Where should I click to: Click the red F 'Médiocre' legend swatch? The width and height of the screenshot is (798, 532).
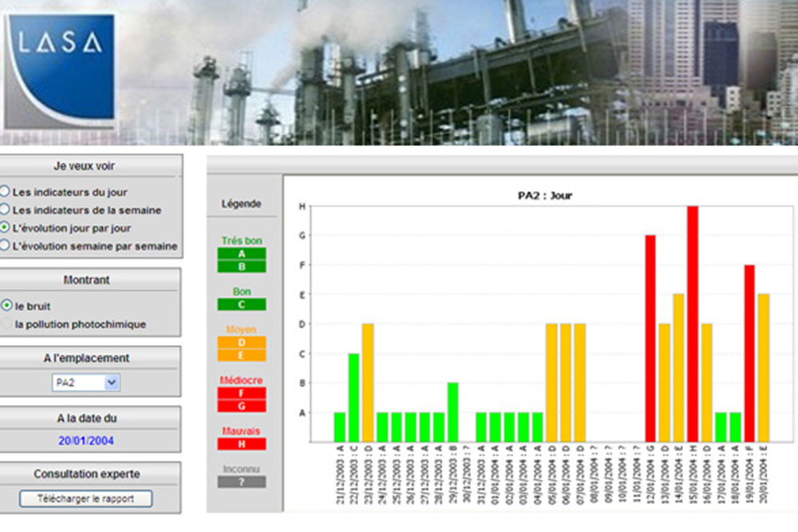(241, 393)
